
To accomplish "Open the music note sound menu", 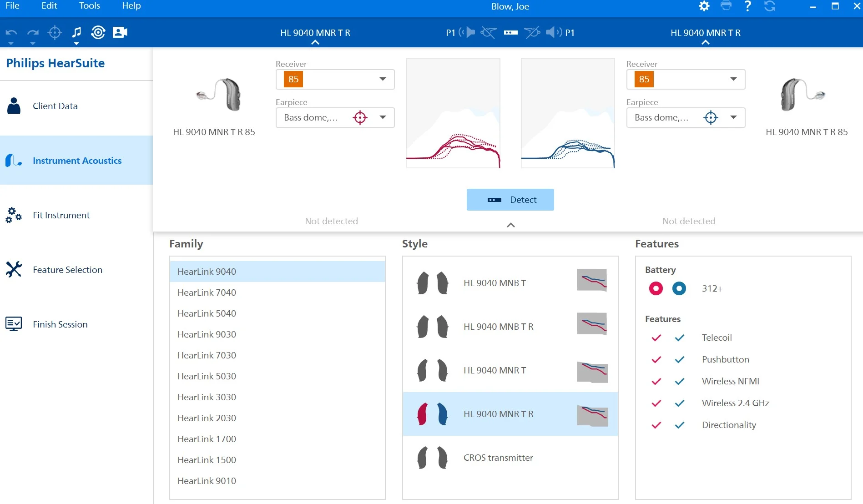I will [76, 32].
